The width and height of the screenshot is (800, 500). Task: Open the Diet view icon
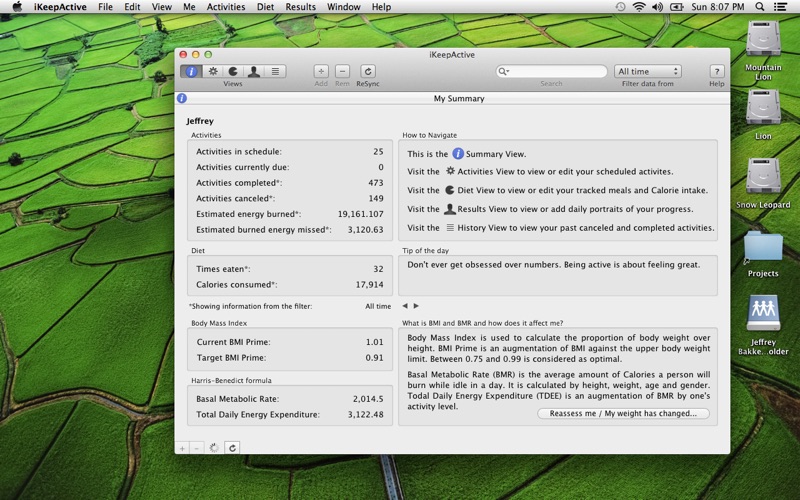(x=233, y=71)
